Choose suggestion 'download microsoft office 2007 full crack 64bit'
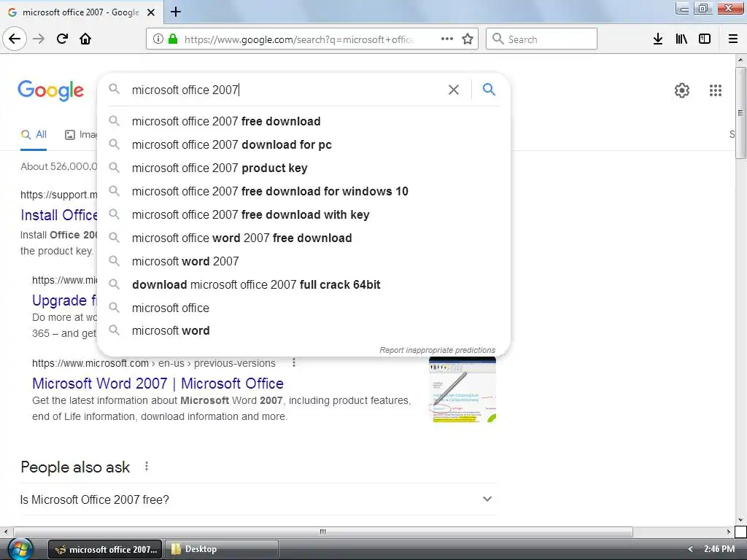747x560 pixels. point(303,285)
